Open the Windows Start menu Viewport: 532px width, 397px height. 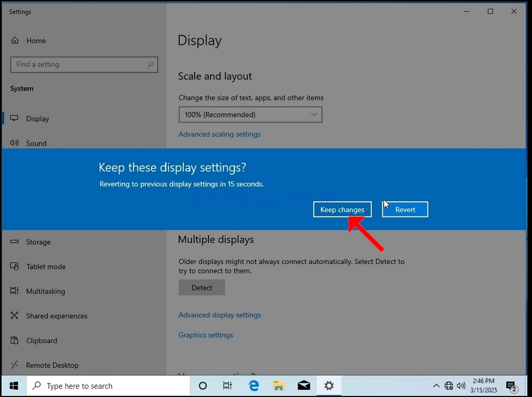(14, 386)
